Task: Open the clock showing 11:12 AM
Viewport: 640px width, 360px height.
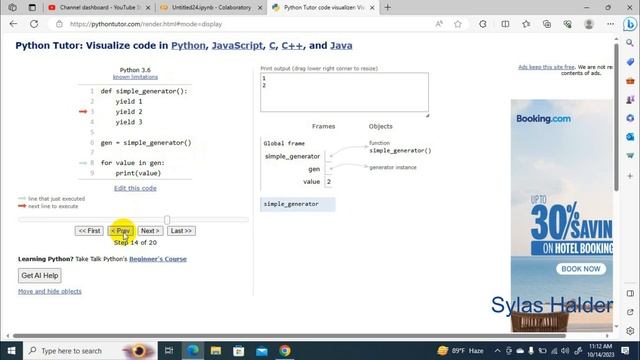Action: [x=601, y=351]
